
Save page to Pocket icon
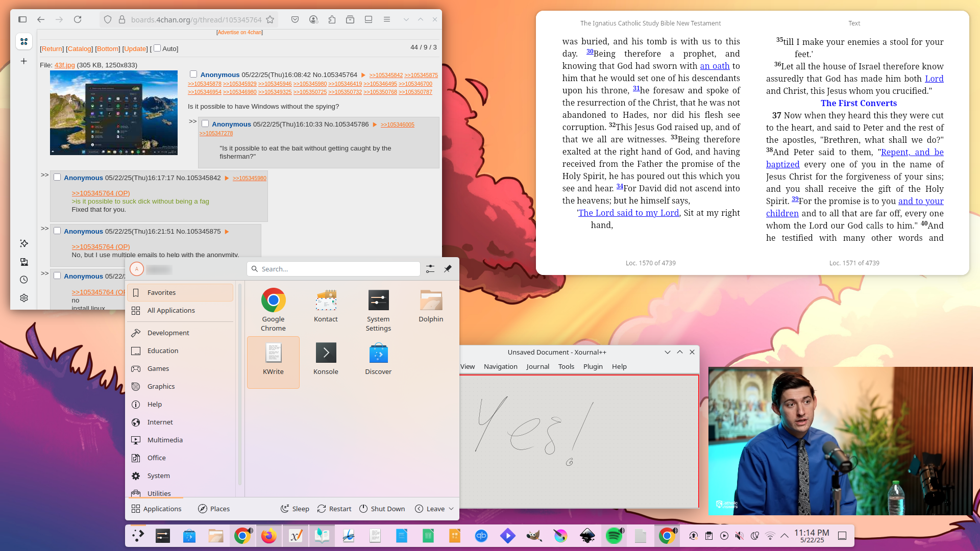tap(295, 19)
